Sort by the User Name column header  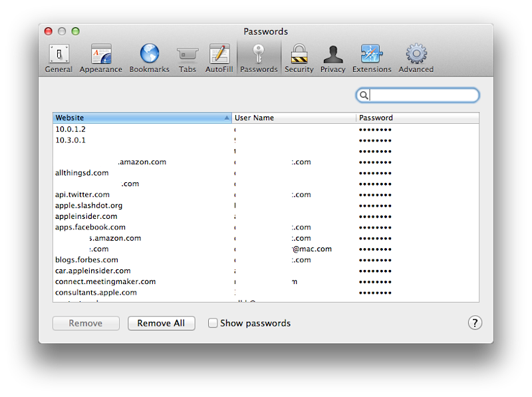click(294, 118)
